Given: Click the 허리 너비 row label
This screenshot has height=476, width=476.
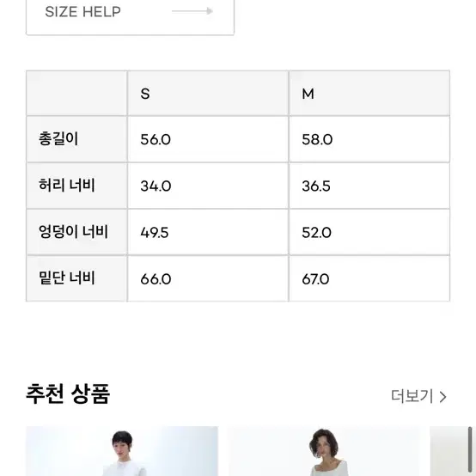Looking at the screenshot, I should click(x=67, y=186).
